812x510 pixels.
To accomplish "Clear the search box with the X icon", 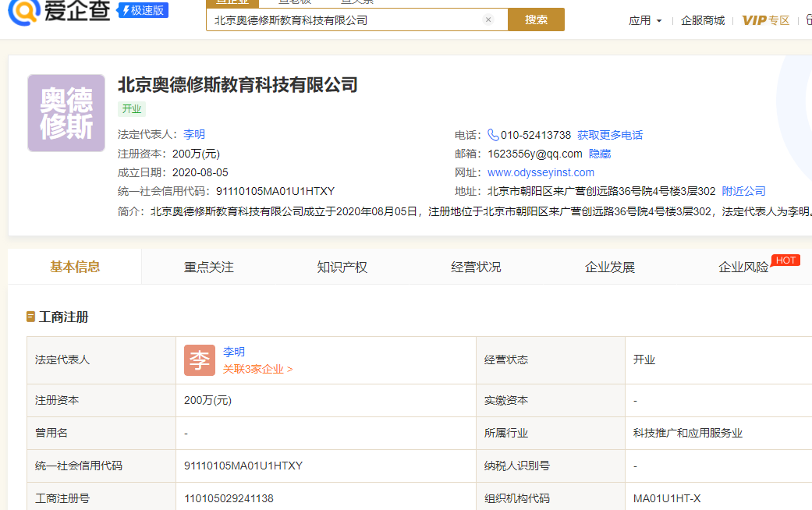I will [488, 19].
